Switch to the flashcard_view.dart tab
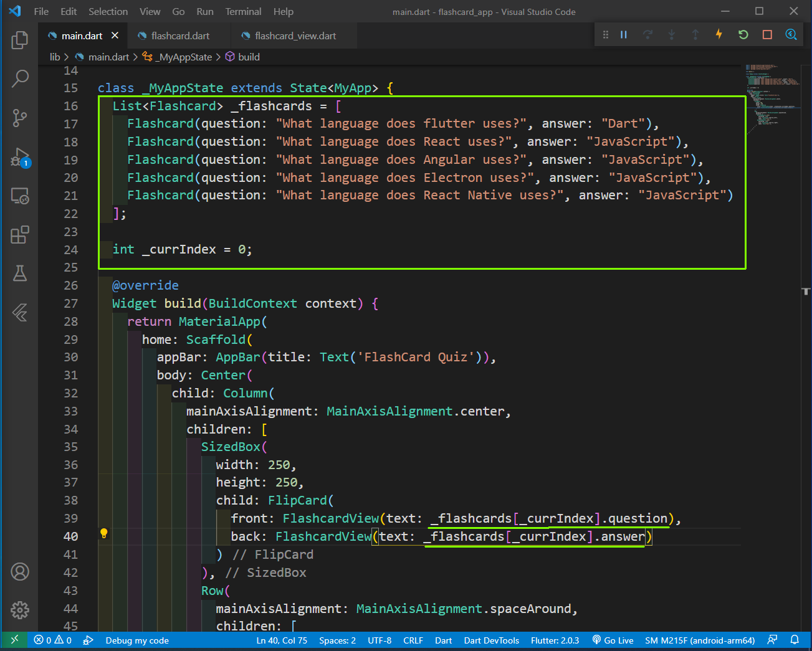812x651 pixels. click(295, 36)
